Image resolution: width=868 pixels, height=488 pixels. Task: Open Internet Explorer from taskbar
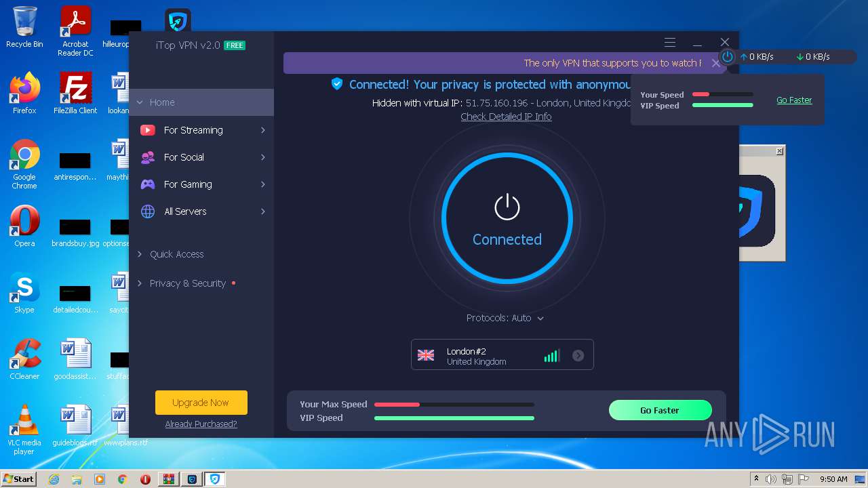(x=54, y=479)
